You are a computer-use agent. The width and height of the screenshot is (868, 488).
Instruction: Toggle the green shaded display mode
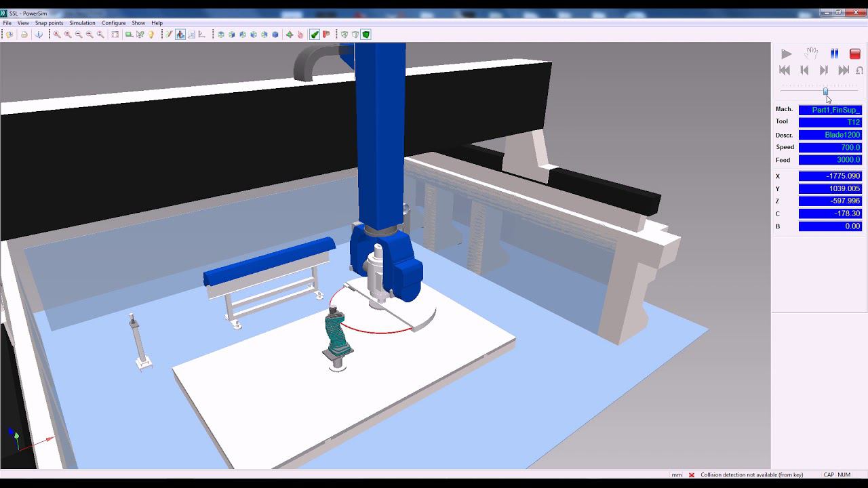(366, 35)
